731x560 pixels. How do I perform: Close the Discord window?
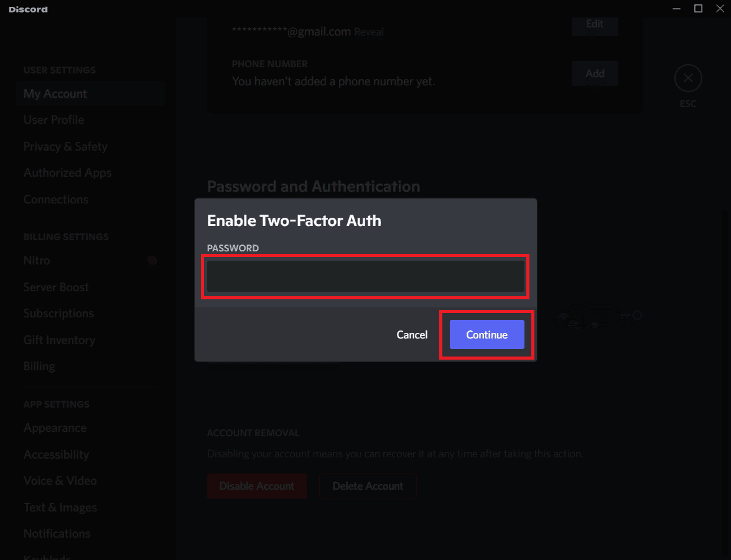point(720,8)
